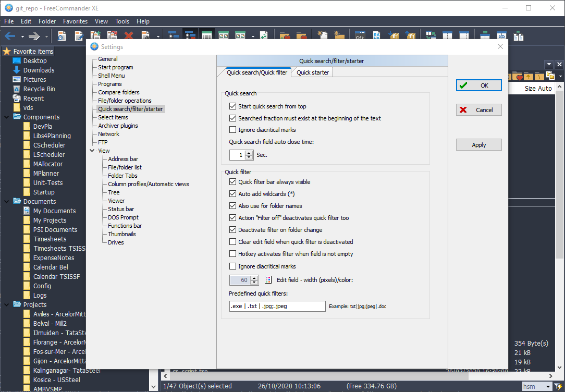Uncheck Start quick search from top
This screenshot has height=392, width=565.
click(233, 106)
